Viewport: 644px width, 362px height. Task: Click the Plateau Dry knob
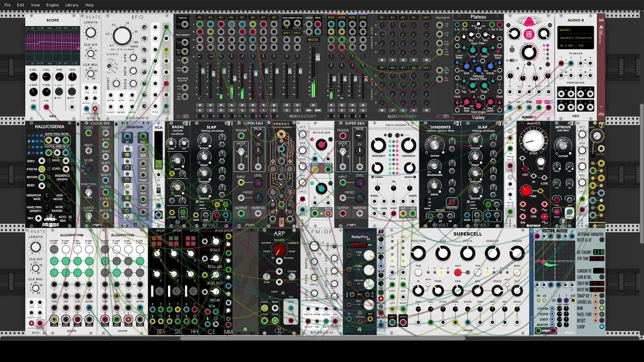coord(471,34)
